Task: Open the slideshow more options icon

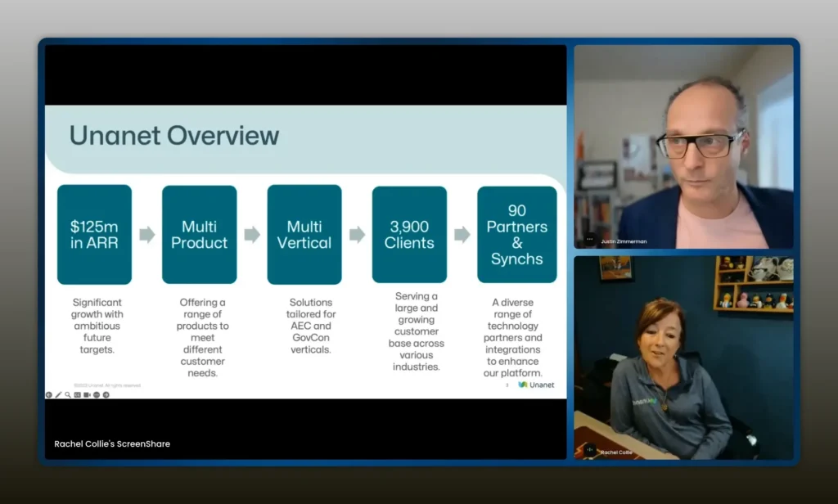Action: 97,394
